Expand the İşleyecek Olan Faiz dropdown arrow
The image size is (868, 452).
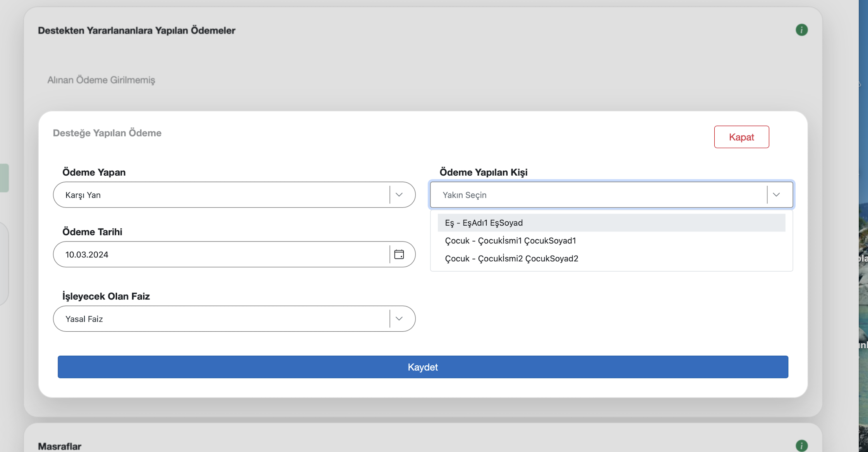pyautogui.click(x=399, y=318)
